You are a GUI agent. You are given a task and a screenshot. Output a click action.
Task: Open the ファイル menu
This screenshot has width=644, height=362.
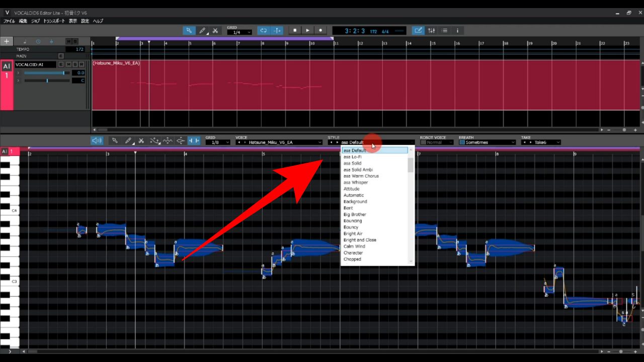[x=9, y=21]
